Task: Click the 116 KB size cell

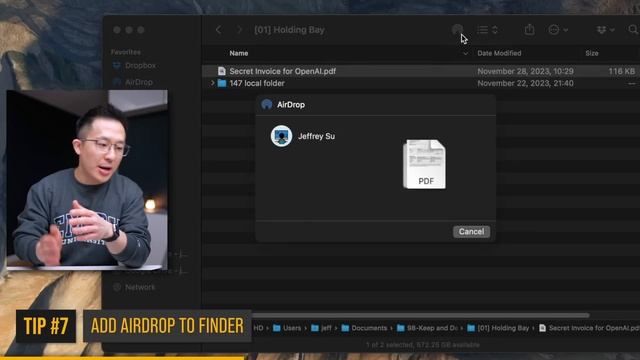Action: click(x=622, y=71)
